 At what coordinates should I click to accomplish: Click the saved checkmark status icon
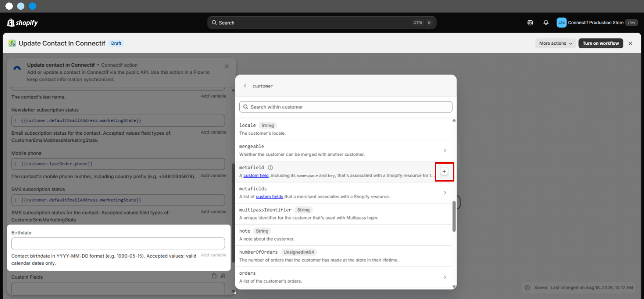click(x=527, y=288)
